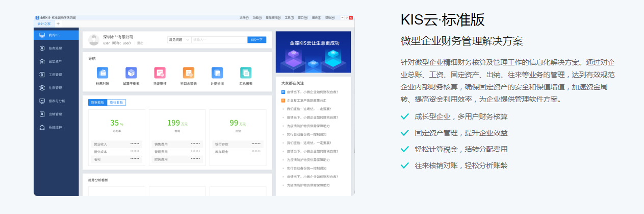Screen dimensions: 644x214
Task: Click company name 深圳市**有限公司
Action: coord(118,37)
